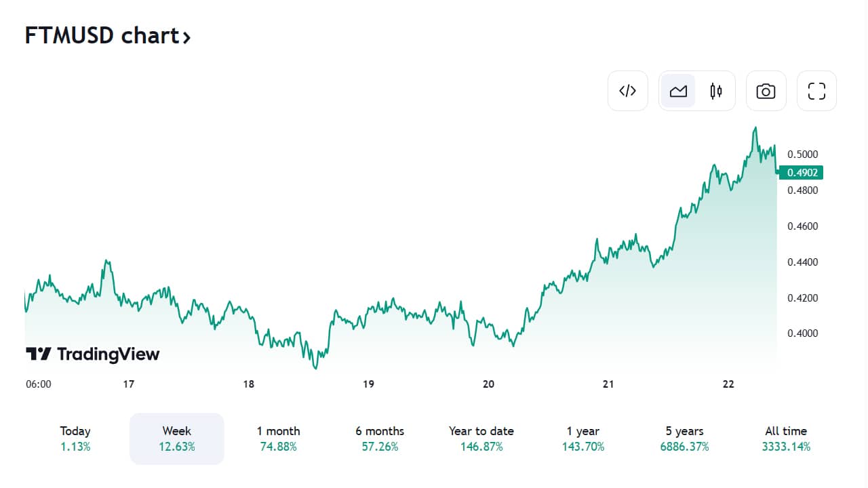Image resolution: width=868 pixels, height=488 pixels.
Task: Click the 0.5000 price axis label
Action: pyautogui.click(x=802, y=155)
